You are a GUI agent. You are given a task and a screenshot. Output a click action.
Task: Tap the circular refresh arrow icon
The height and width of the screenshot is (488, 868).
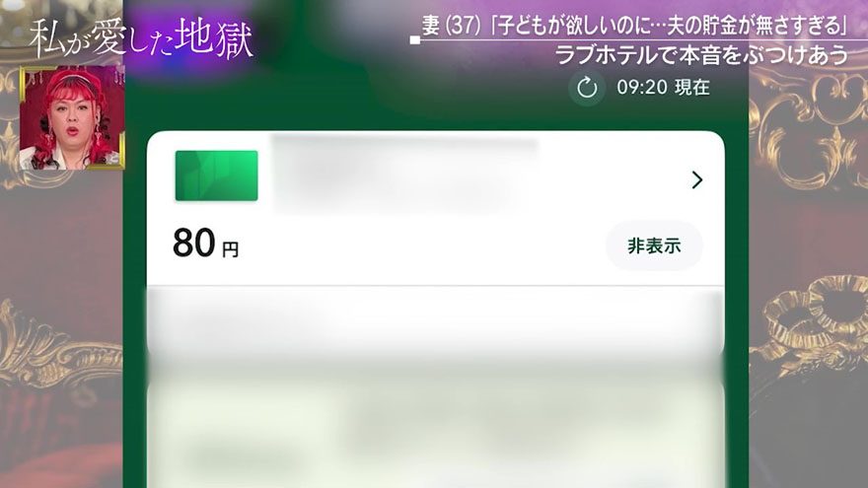tap(587, 88)
